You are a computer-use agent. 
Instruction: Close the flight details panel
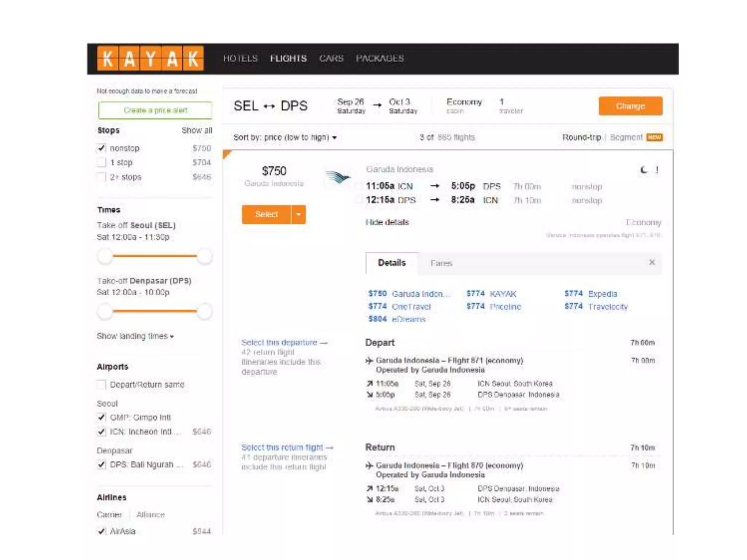coord(652,262)
